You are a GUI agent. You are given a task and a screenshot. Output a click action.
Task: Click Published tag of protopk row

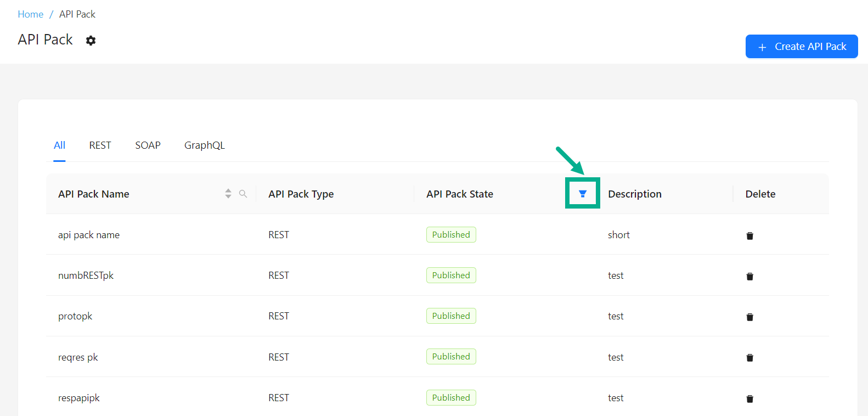click(x=451, y=316)
